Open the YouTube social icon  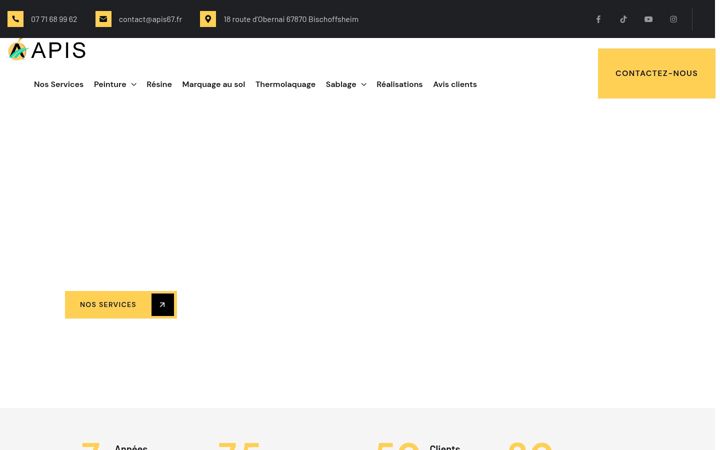coord(648,19)
